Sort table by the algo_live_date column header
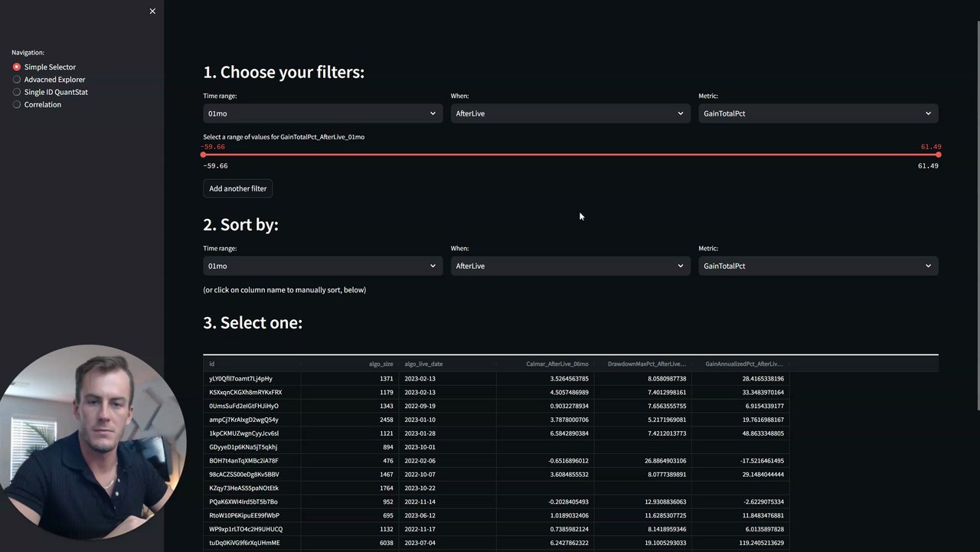 [423, 364]
